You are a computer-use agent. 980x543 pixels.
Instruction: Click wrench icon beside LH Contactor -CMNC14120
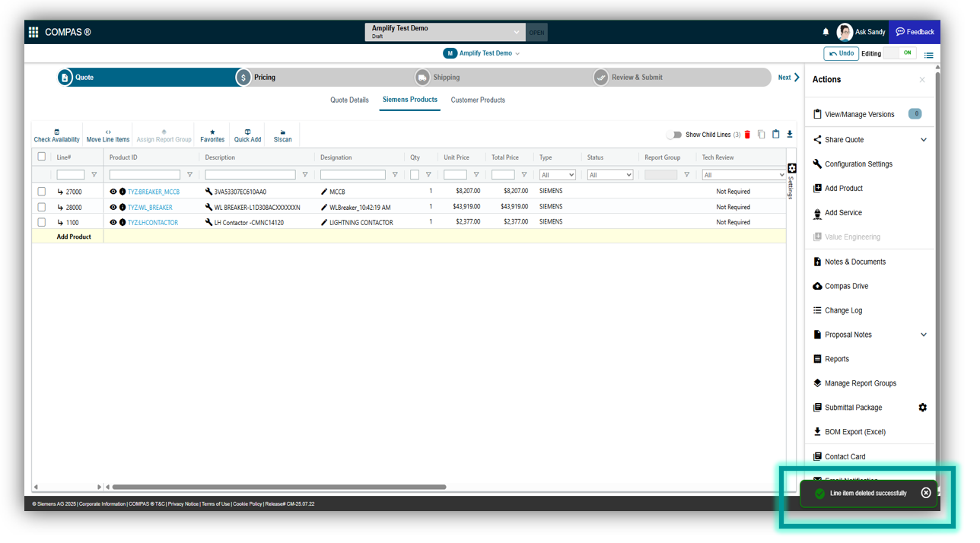click(208, 222)
